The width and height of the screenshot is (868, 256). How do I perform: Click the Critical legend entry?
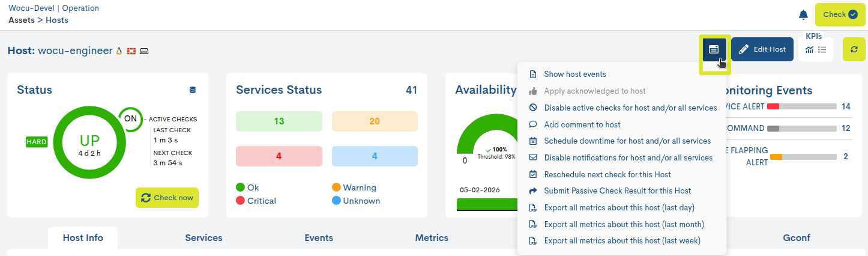(256, 201)
